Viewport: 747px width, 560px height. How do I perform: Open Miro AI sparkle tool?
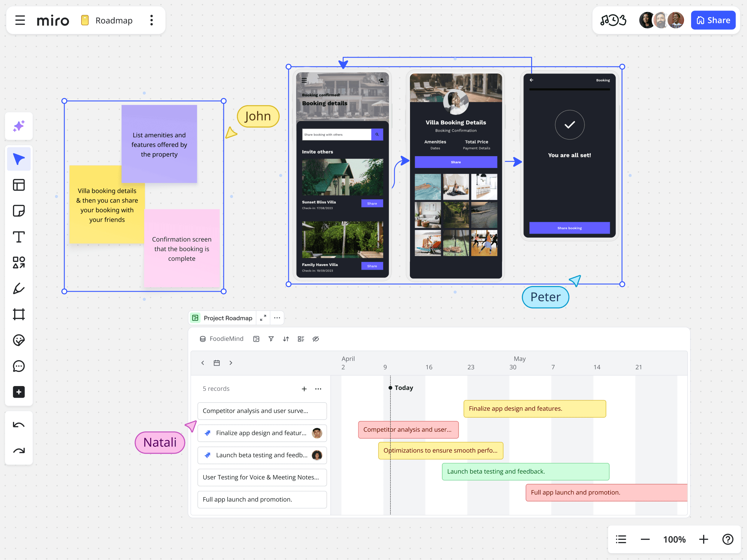point(19,126)
